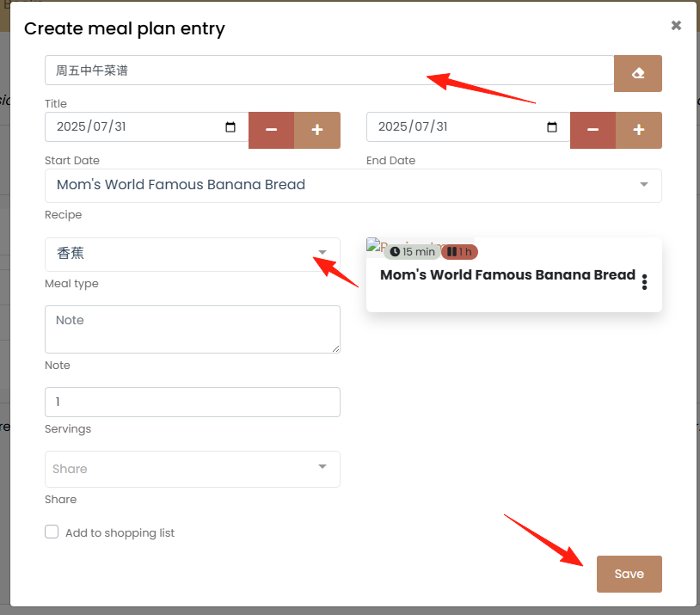Close the meal plan entry dialog
Viewport: 700px width, 615px height.
[x=676, y=26]
